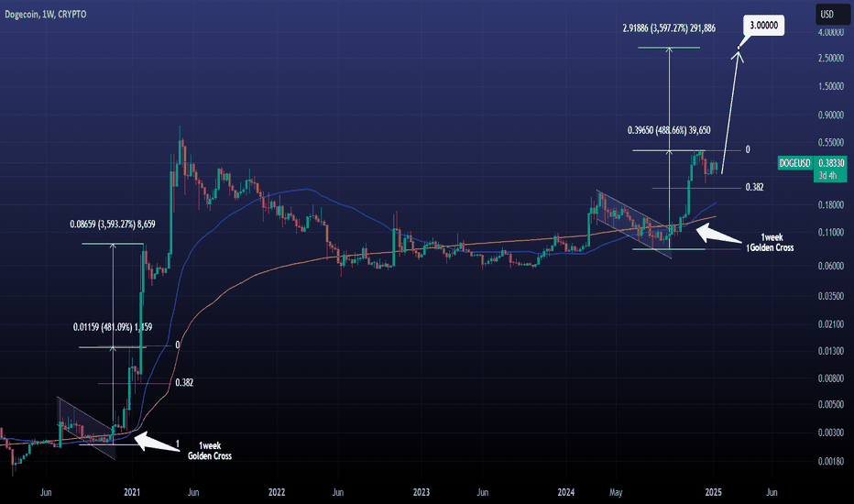The image size is (854, 504).
Task: Click the 0.11000 price axis label
Action: 831,232
